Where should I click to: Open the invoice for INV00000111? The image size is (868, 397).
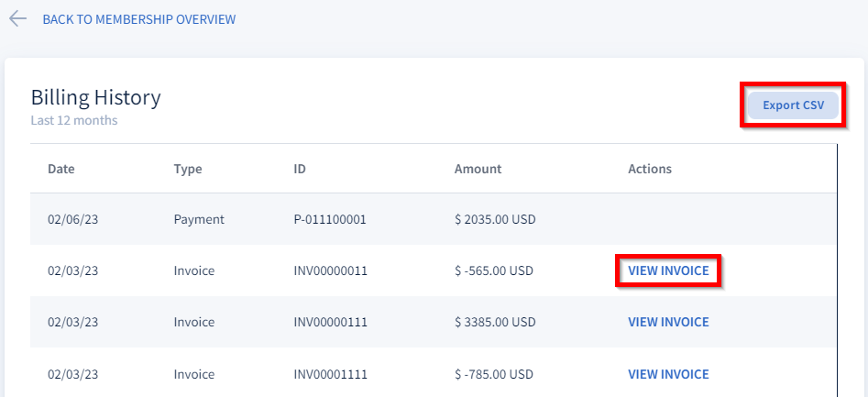[668, 323]
